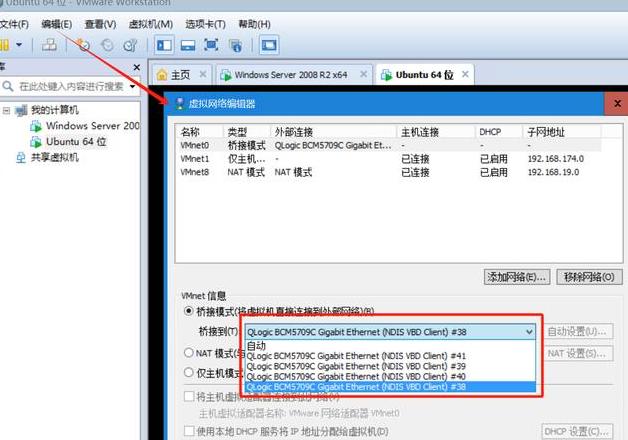Close the Ubuntu 64 位 tab

click(465, 74)
